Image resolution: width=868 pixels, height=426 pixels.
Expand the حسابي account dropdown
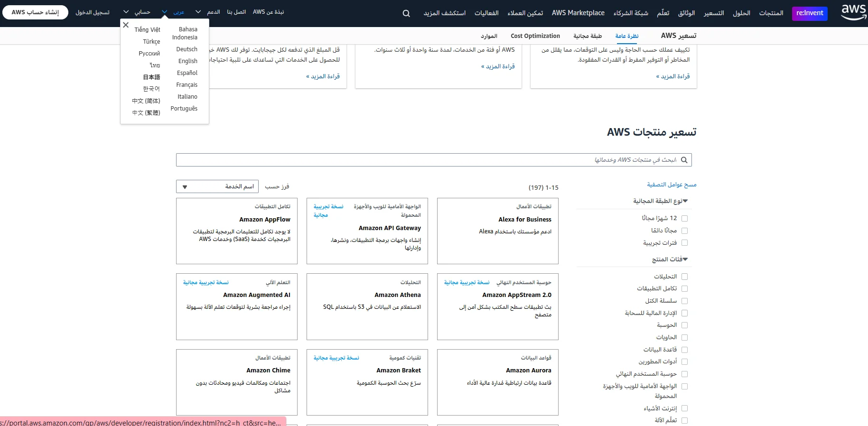(x=137, y=12)
